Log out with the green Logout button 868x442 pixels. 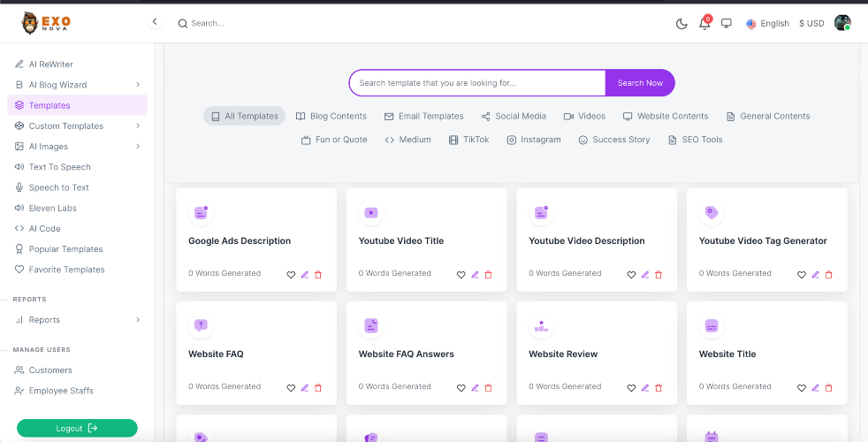pos(77,428)
